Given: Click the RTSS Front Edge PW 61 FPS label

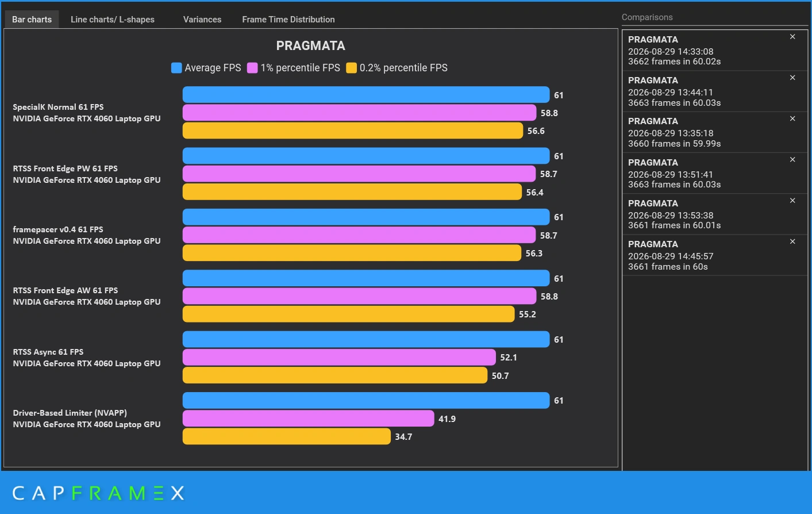Looking at the screenshot, I should tap(65, 168).
